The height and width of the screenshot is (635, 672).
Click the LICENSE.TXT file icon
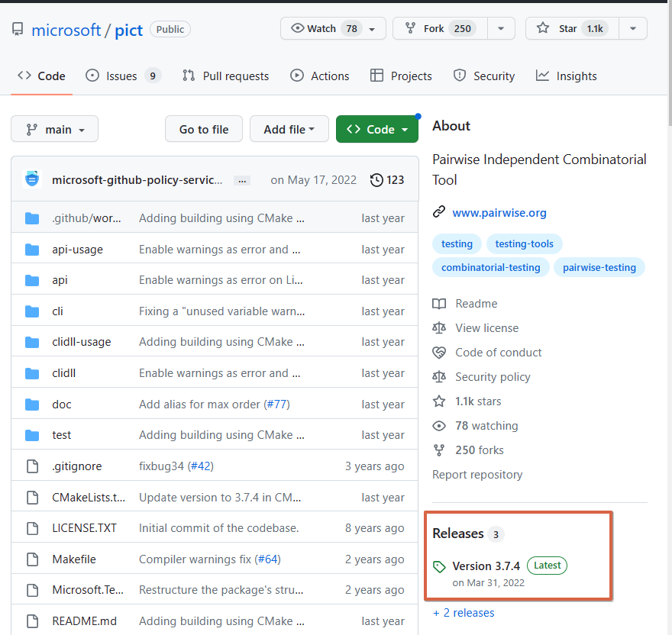point(33,528)
